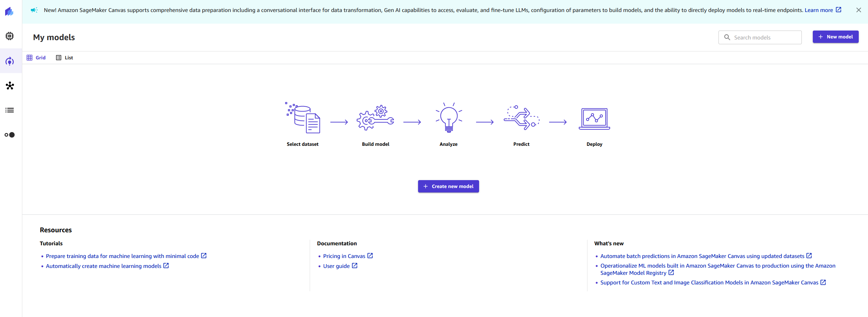Click the Resources section heading
Image resolution: width=868 pixels, height=317 pixels.
point(56,230)
